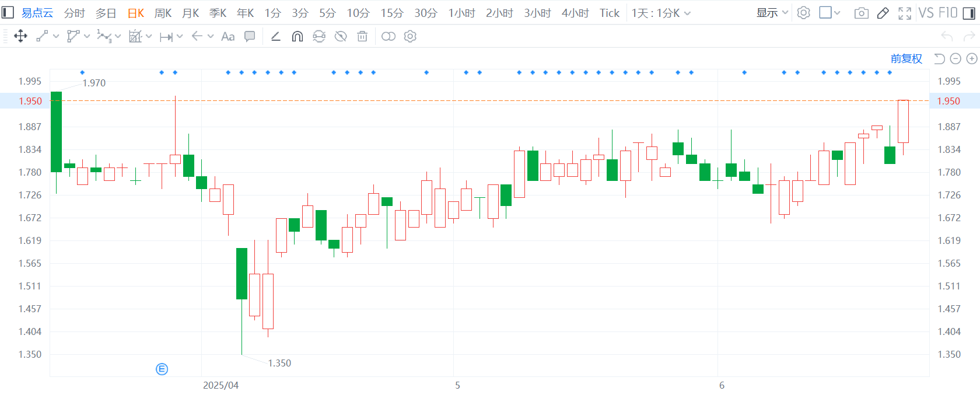
Task: Switch to the 3分 interval
Action: 300,13
